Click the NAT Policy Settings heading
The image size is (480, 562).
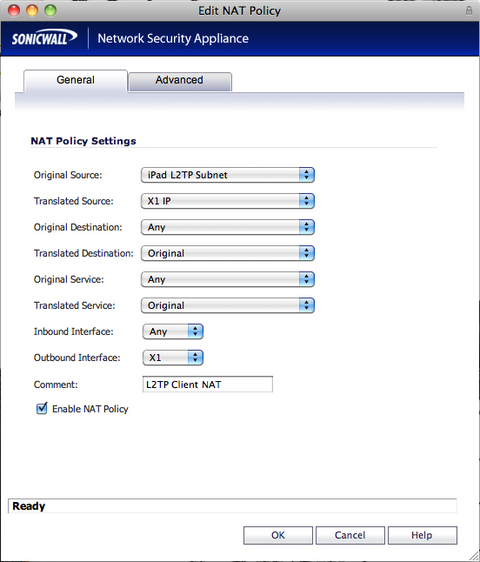[83, 141]
